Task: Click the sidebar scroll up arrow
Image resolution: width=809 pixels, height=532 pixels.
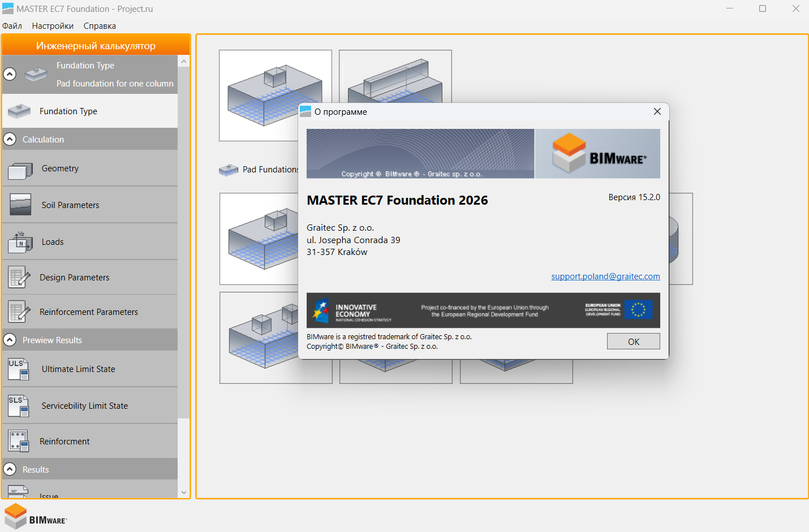Action: click(x=184, y=61)
